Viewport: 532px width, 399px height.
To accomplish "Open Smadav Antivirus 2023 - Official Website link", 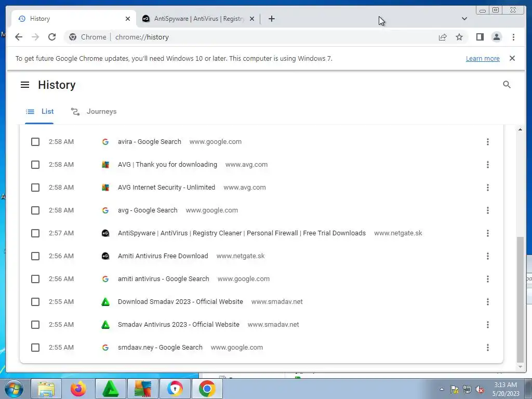I will click(x=179, y=325).
